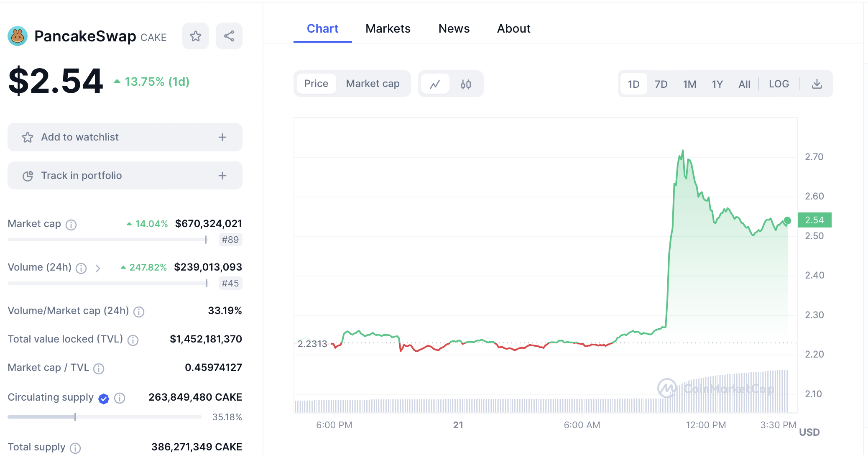Expand Add to watchlist plus sign
The image size is (868, 455).
pos(222,137)
